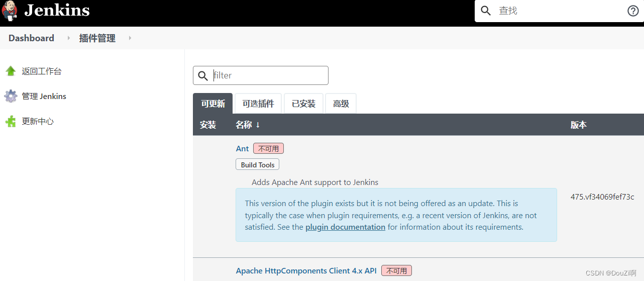Switch to the 可选插件 tab

point(258,104)
